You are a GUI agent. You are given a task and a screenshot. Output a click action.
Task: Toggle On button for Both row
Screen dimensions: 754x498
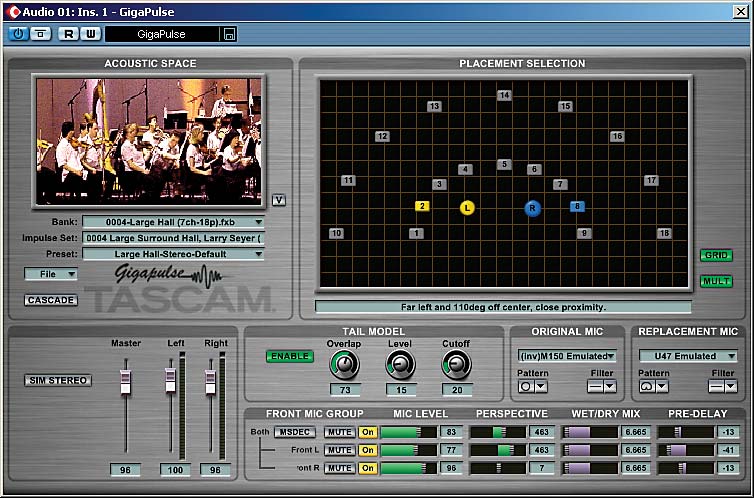click(x=368, y=432)
